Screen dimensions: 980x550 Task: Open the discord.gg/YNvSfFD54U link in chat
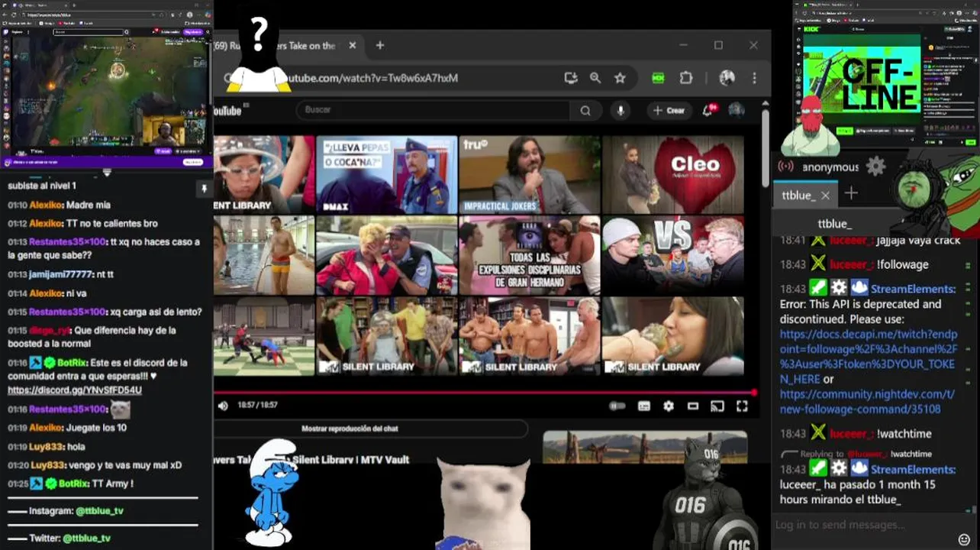coord(75,390)
